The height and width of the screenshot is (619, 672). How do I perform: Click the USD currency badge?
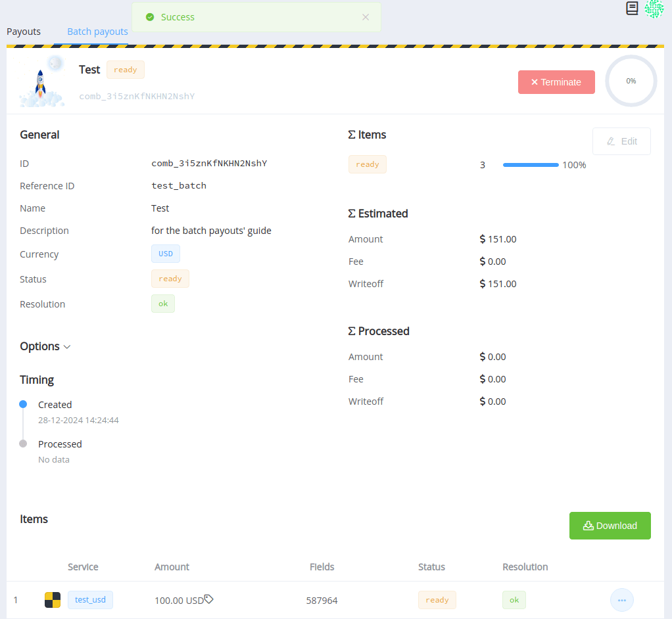point(165,254)
